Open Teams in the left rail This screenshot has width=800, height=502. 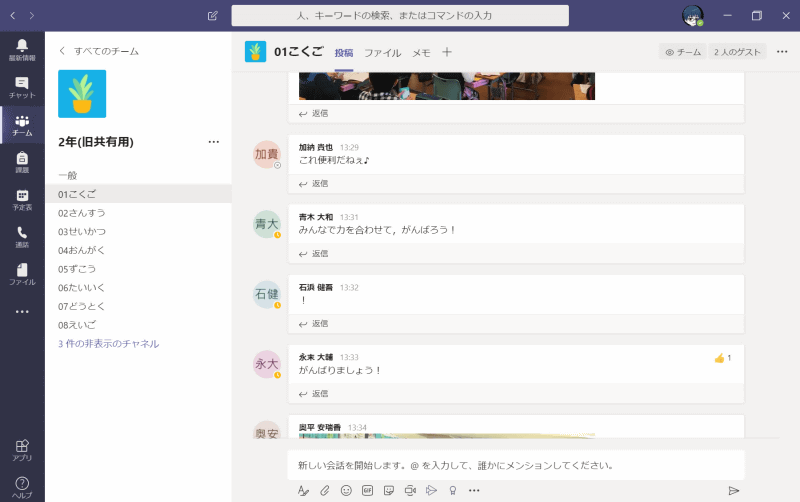22,125
